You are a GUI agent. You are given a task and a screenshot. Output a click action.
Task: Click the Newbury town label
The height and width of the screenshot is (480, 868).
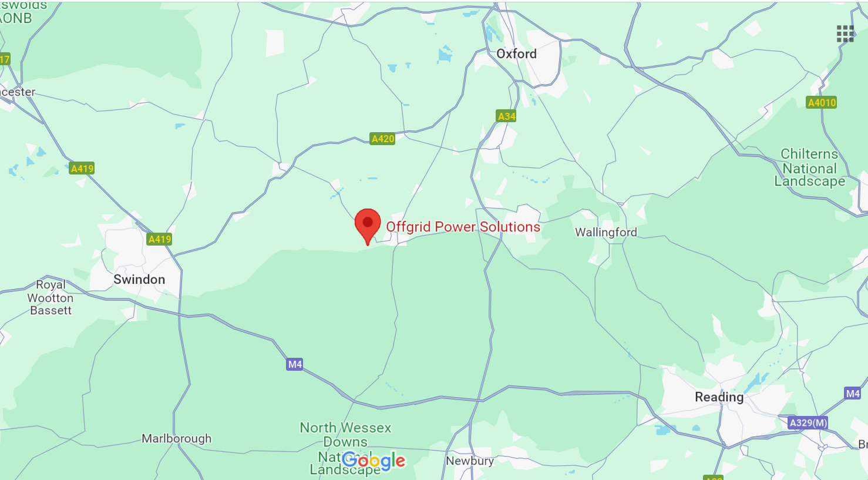pyautogui.click(x=470, y=461)
